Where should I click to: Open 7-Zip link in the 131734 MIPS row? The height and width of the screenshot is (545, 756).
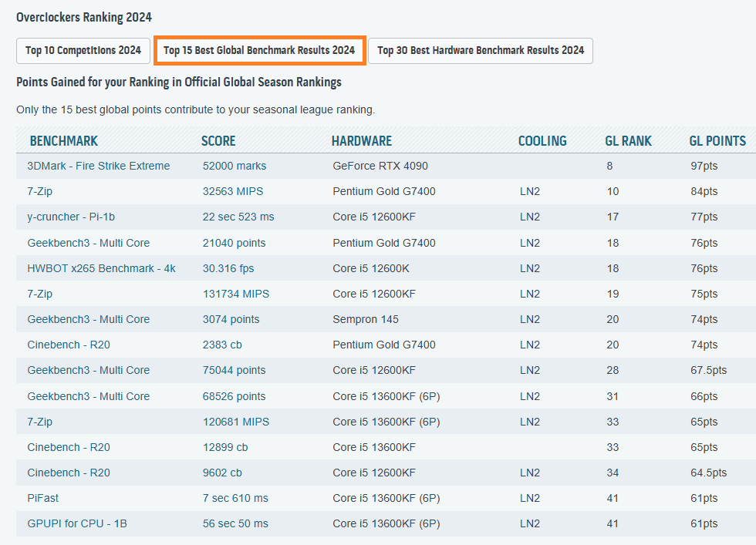coord(39,294)
